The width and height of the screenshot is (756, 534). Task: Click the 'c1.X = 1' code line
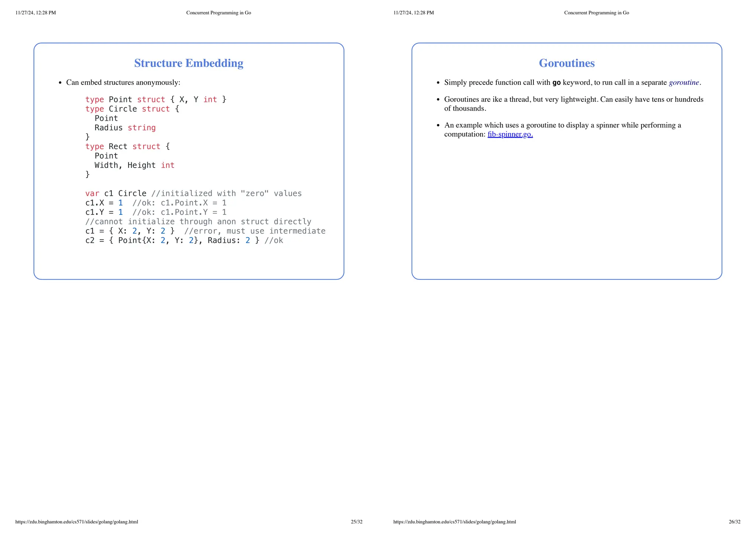pyautogui.click(x=156, y=203)
